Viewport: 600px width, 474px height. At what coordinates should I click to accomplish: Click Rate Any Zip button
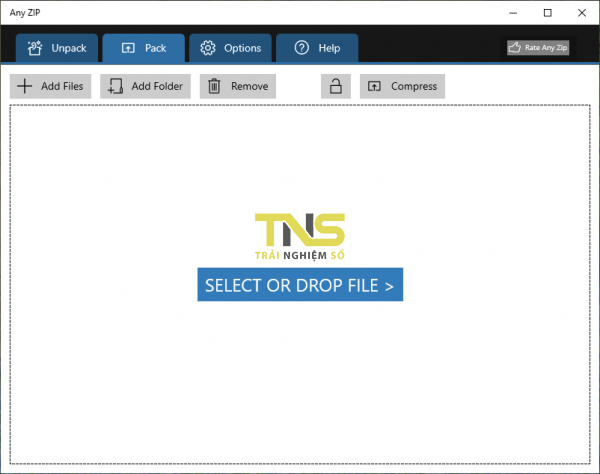(x=538, y=48)
